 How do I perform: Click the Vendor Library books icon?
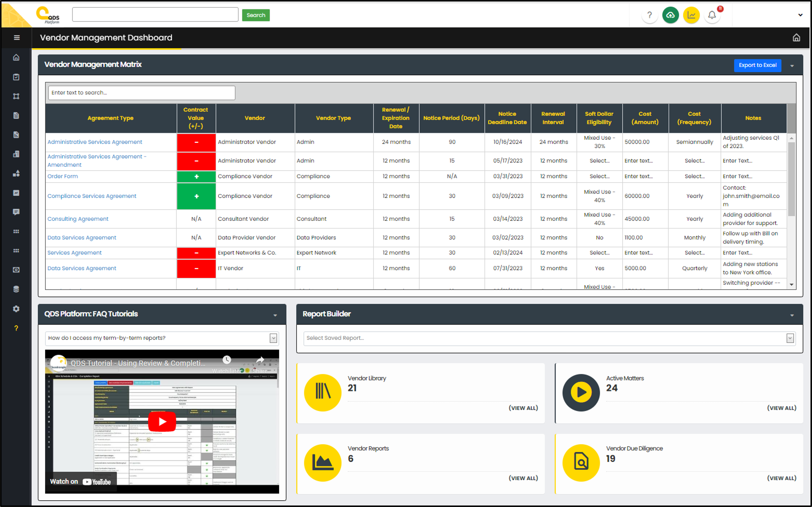tap(323, 392)
